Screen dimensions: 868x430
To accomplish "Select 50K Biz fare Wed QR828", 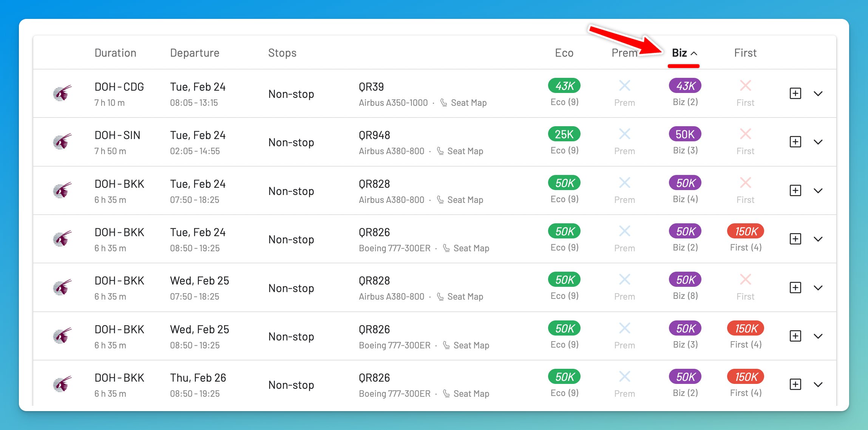I will (x=685, y=280).
